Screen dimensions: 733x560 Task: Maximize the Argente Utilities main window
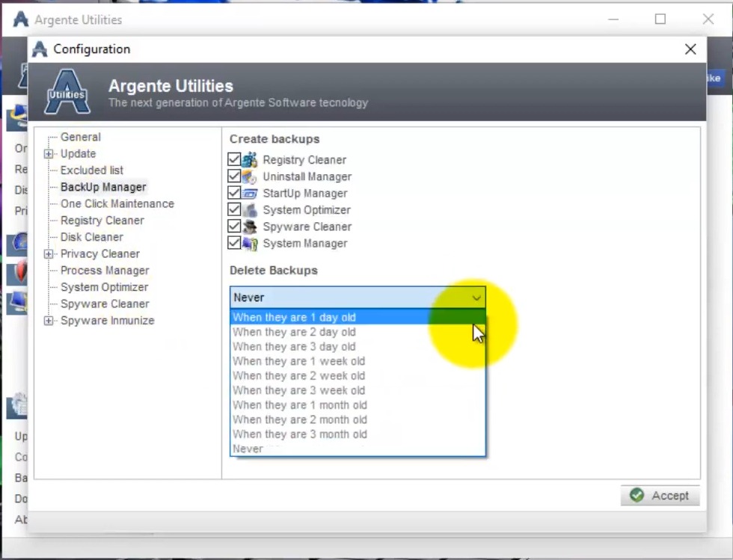[x=660, y=19]
